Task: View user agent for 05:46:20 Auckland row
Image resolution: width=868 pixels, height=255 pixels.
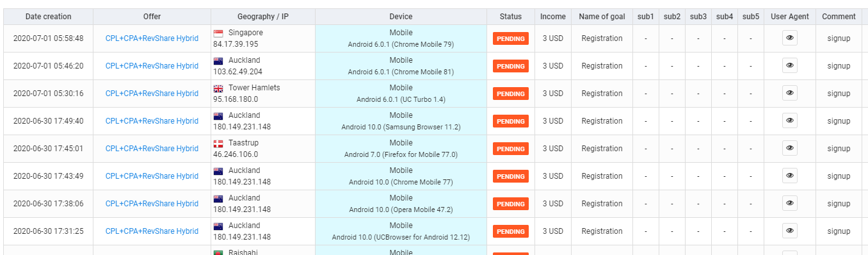Action: coord(790,66)
